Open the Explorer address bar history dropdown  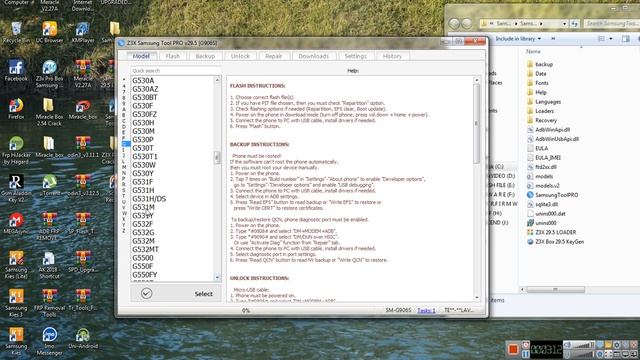[564, 24]
